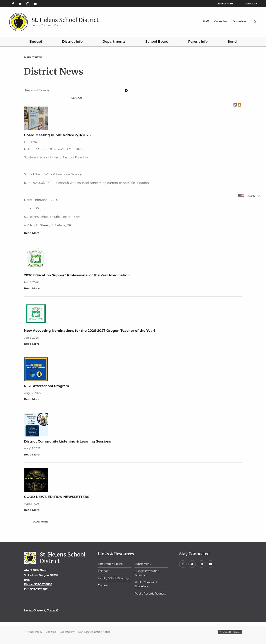
Task: Collapse the keyword search options toggle
Action: [x=126, y=90]
